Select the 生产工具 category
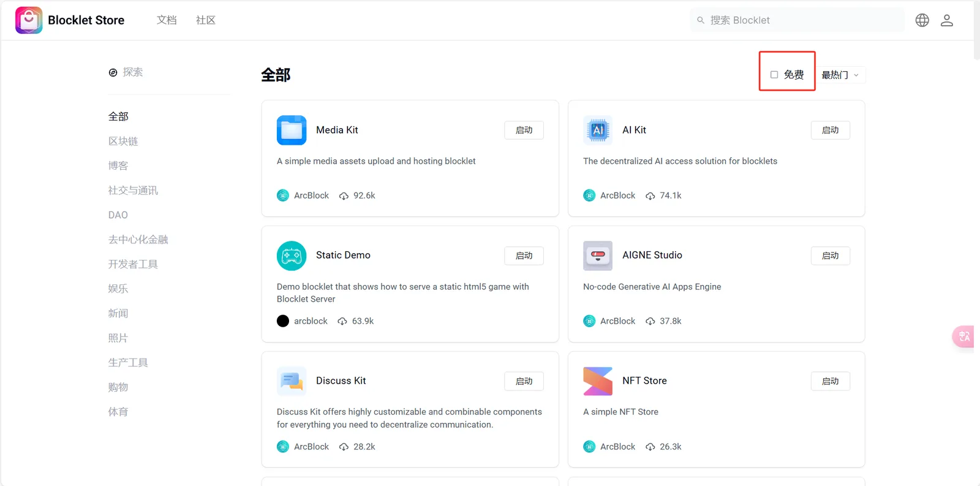Image resolution: width=980 pixels, height=486 pixels. (128, 362)
